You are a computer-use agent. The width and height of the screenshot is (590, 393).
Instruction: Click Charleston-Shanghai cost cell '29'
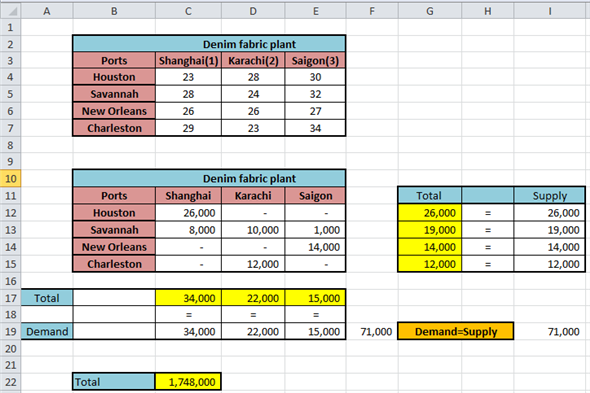coord(188,128)
